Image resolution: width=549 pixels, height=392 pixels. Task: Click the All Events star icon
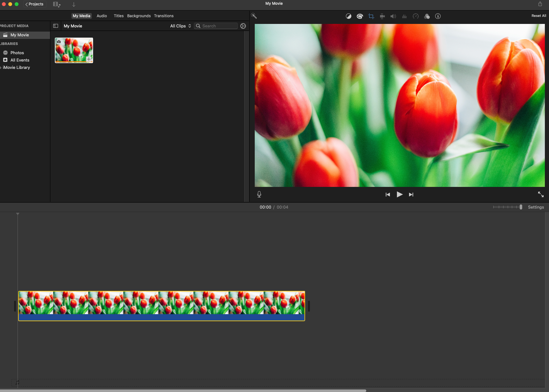[5, 60]
